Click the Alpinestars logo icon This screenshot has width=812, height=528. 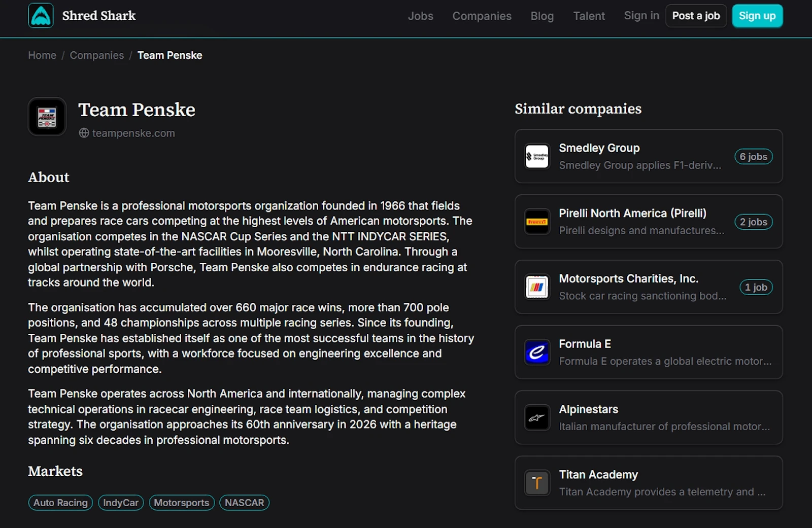click(x=537, y=417)
